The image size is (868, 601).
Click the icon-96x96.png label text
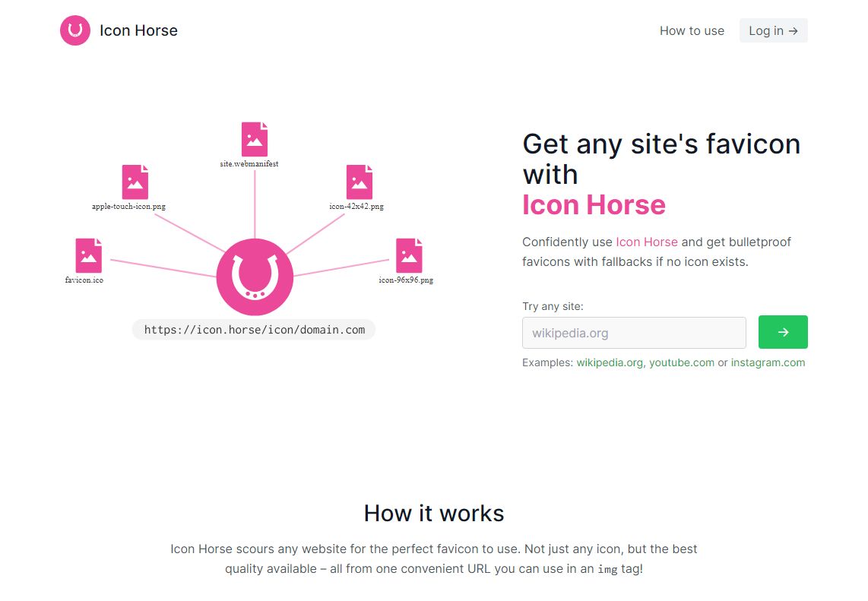pos(406,280)
